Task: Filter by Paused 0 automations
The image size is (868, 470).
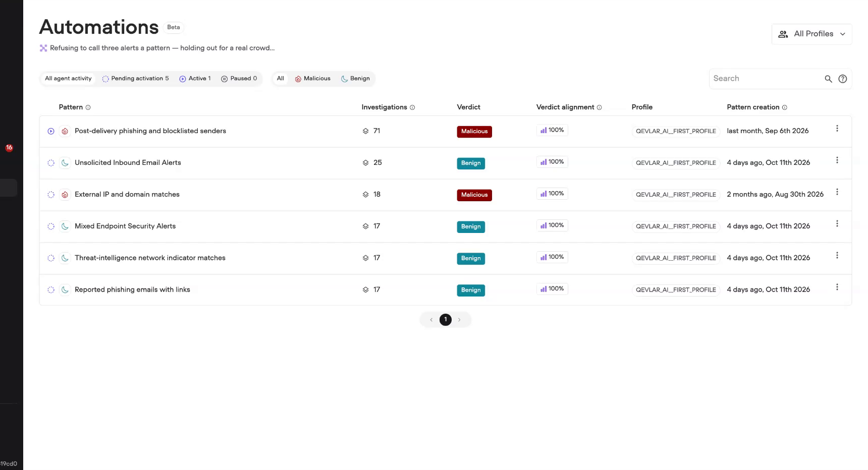Action: click(239, 79)
